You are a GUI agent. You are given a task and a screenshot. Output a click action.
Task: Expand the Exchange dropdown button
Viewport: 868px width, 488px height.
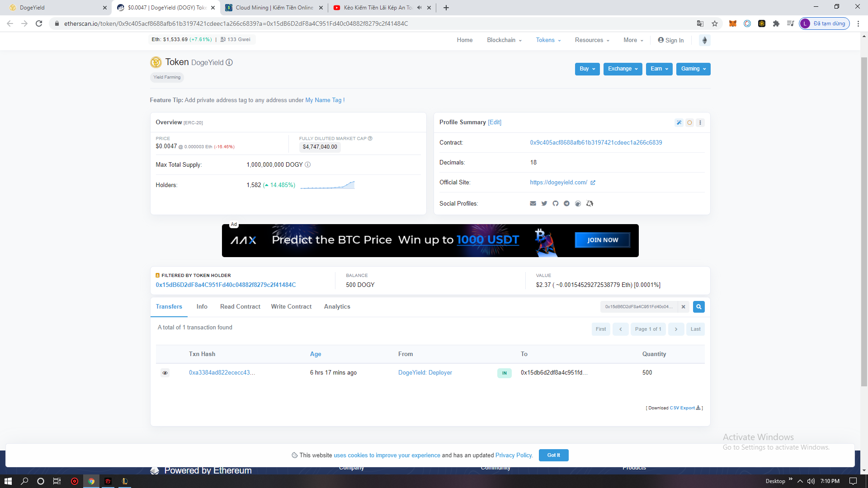click(623, 69)
